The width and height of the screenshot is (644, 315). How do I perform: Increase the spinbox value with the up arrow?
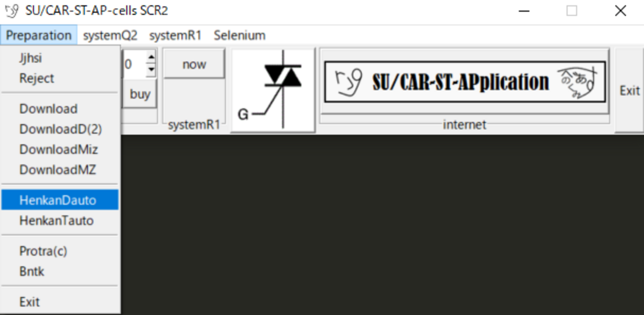point(151,58)
